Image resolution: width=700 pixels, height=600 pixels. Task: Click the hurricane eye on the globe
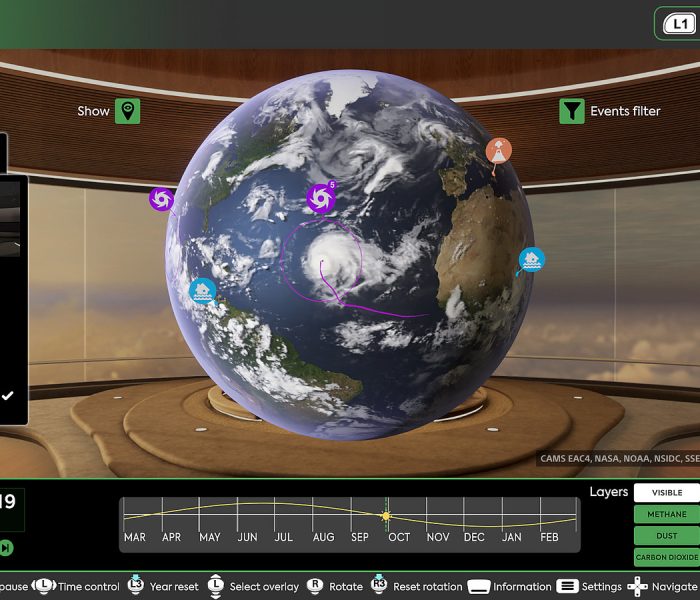tap(322, 261)
